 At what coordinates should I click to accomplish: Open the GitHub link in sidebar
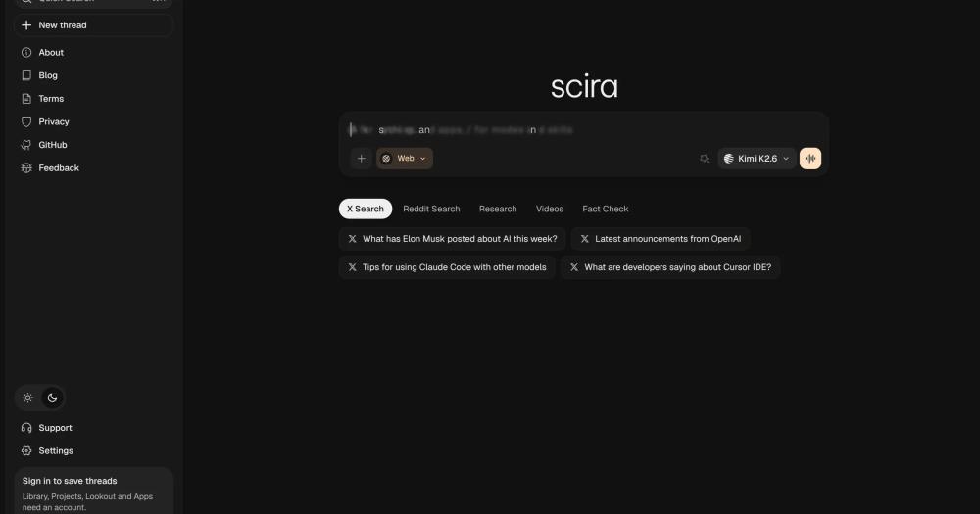pos(93,145)
